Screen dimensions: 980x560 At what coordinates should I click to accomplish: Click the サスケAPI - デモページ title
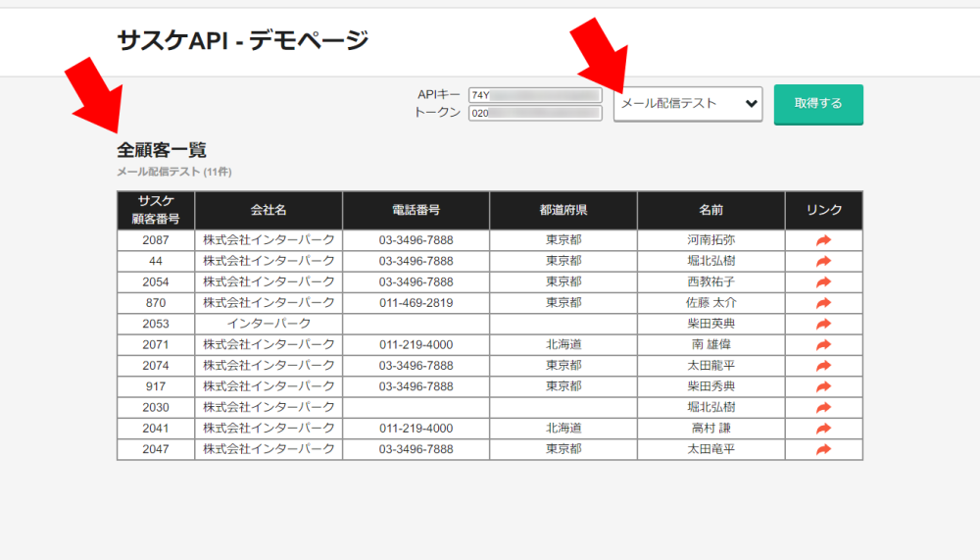click(x=242, y=40)
